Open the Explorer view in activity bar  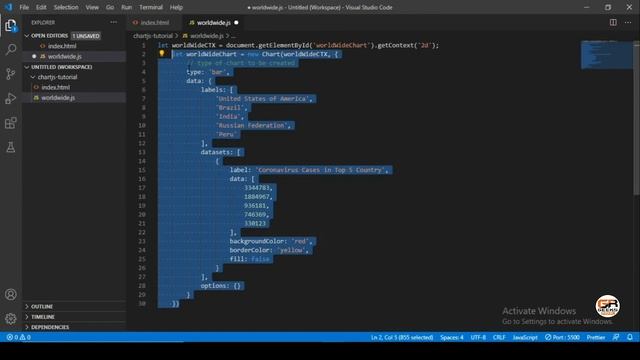click(x=11, y=26)
